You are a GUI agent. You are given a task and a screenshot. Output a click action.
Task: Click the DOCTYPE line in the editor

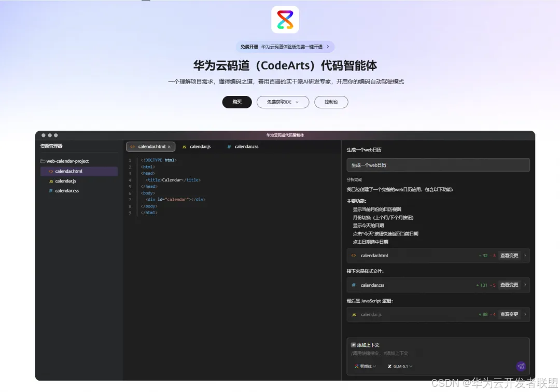159,160
